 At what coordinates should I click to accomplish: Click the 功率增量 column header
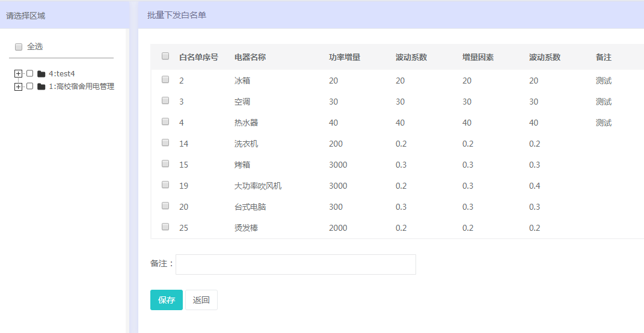(345, 57)
